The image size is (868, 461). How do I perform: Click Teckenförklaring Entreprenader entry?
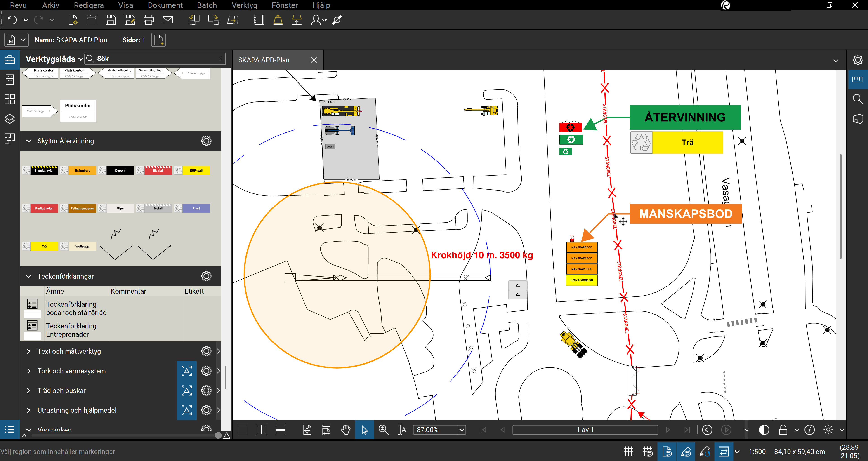click(x=71, y=330)
